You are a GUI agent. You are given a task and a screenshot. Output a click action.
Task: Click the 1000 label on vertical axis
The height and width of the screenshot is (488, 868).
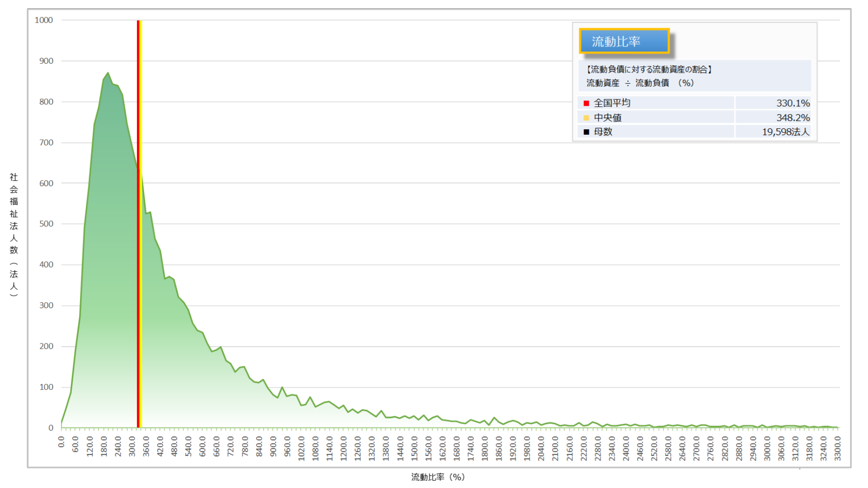(x=44, y=20)
